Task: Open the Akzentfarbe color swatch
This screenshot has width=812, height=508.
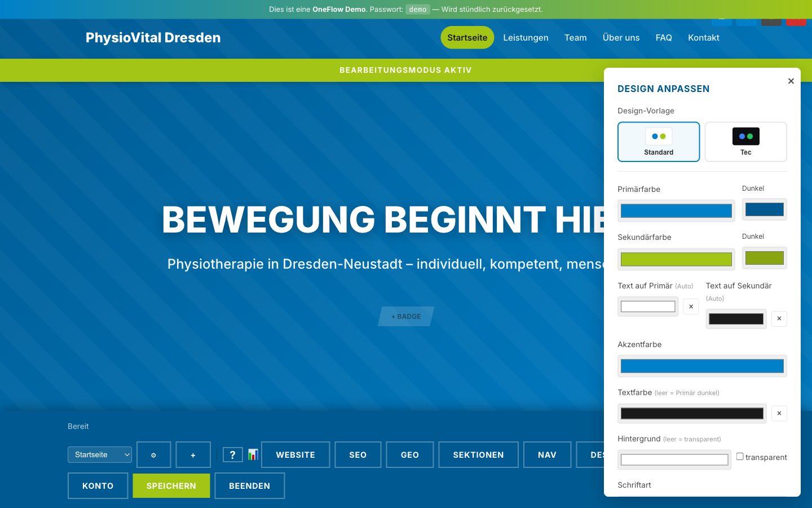Action: point(702,366)
